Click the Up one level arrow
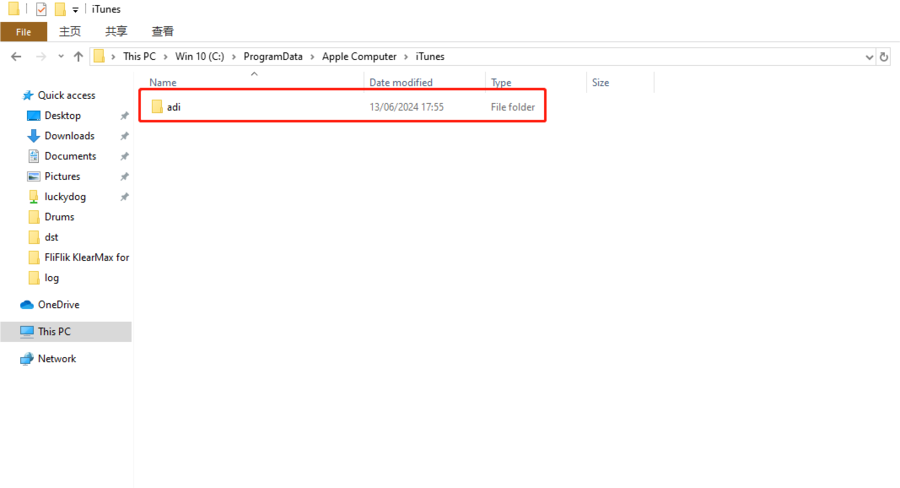The width and height of the screenshot is (900, 488). (x=79, y=57)
